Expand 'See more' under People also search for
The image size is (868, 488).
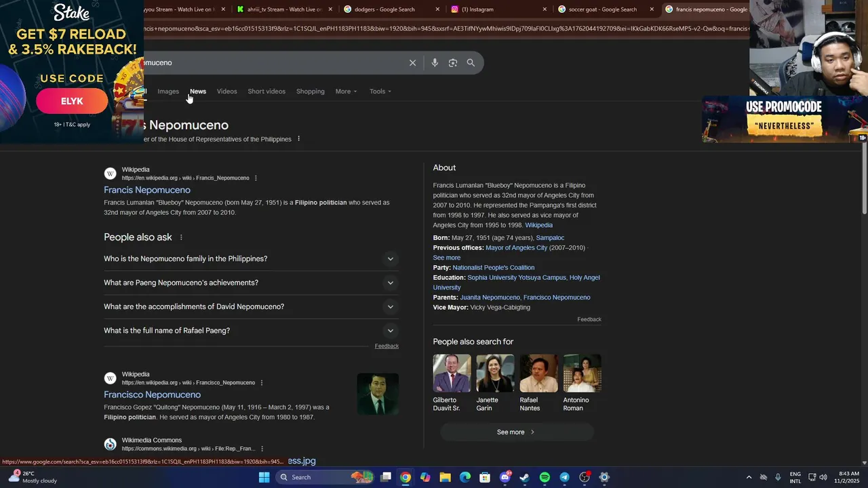(517, 432)
